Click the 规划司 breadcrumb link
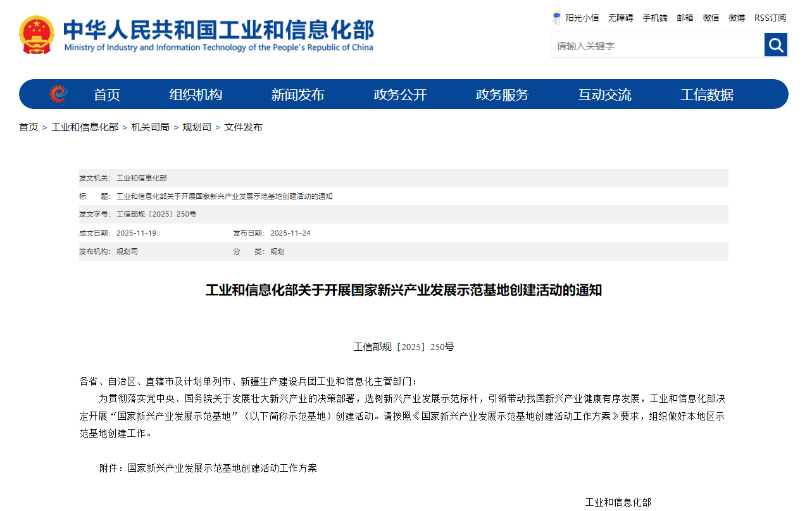Screen dimensions: 812x511 (197, 127)
